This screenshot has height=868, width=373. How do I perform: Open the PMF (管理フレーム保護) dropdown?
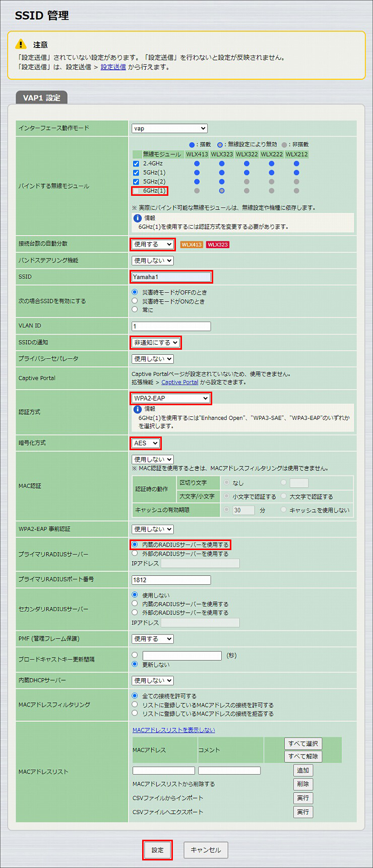pyautogui.click(x=153, y=639)
